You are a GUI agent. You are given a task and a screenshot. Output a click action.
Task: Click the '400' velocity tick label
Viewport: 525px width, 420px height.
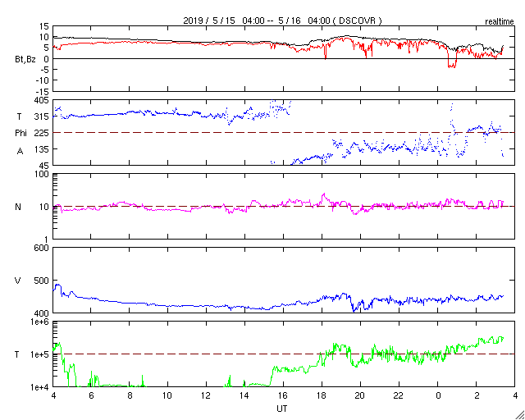coord(42,313)
